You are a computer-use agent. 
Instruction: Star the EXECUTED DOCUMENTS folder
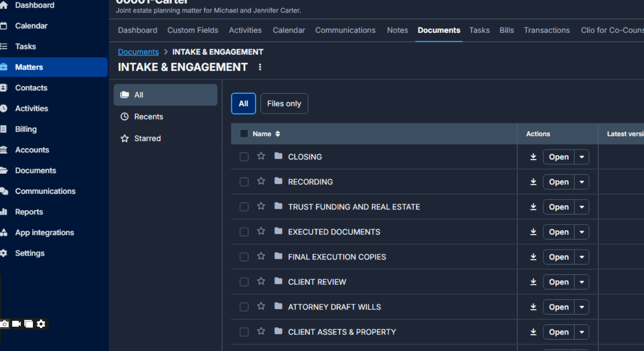pyautogui.click(x=261, y=231)
